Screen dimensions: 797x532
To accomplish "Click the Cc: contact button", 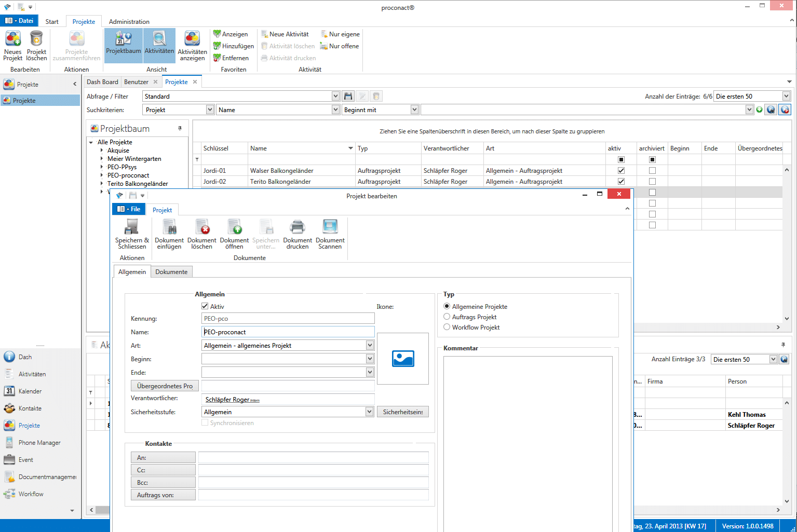I will pos(163,470).
